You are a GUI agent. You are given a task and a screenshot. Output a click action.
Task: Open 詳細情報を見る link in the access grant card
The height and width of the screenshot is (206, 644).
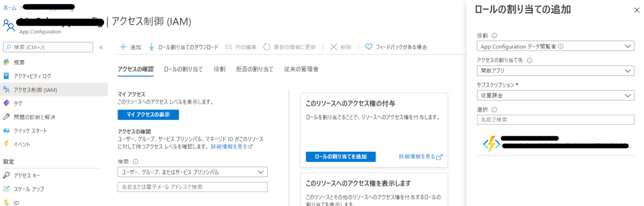point(421,157)
